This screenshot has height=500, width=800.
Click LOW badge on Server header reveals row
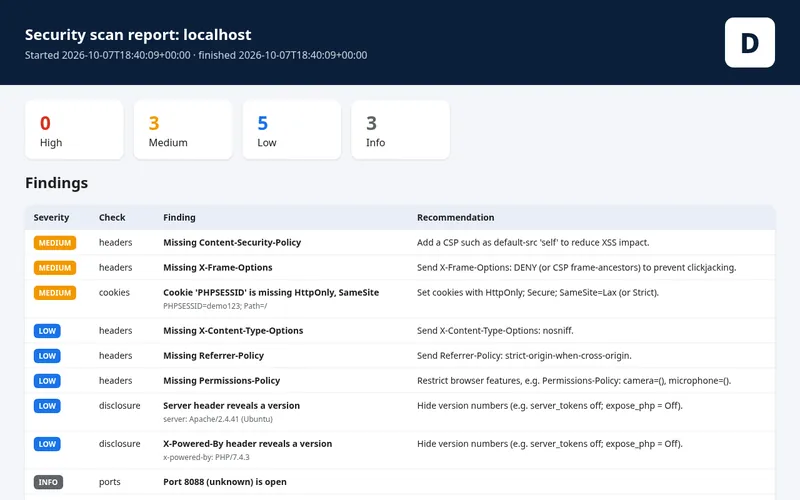tap(47, 406)
